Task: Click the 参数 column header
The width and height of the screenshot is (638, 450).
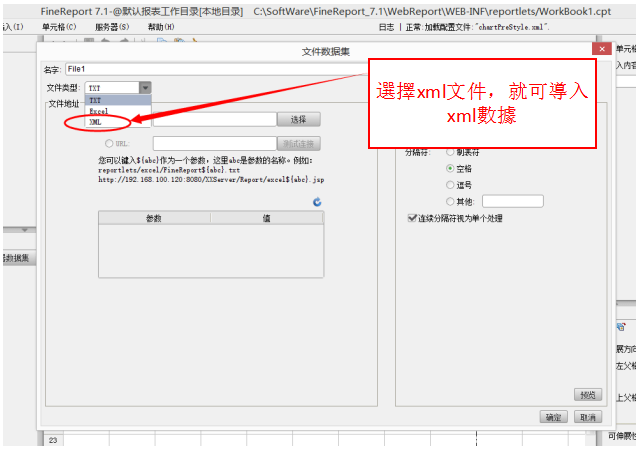Action: coord(154,218)
